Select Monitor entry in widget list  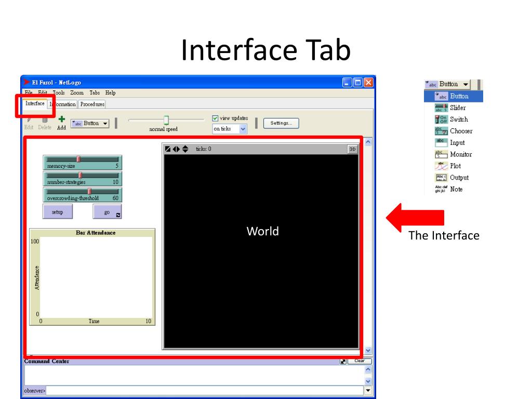(x=453, y=154)
